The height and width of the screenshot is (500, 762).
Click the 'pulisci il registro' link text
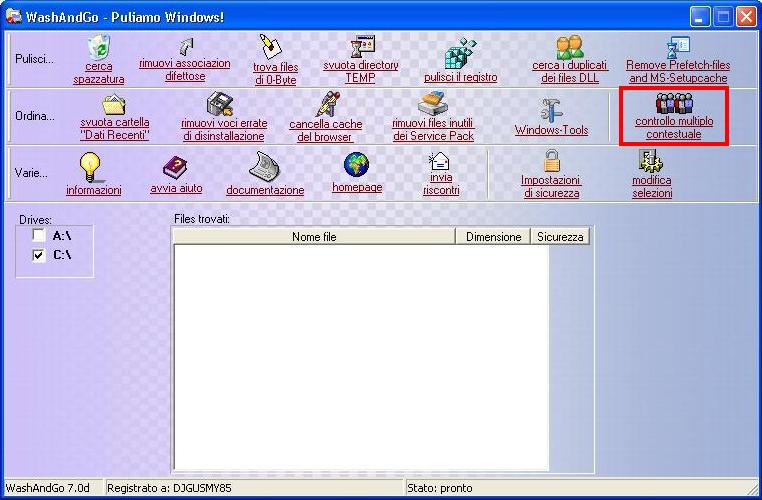(460, 77)
